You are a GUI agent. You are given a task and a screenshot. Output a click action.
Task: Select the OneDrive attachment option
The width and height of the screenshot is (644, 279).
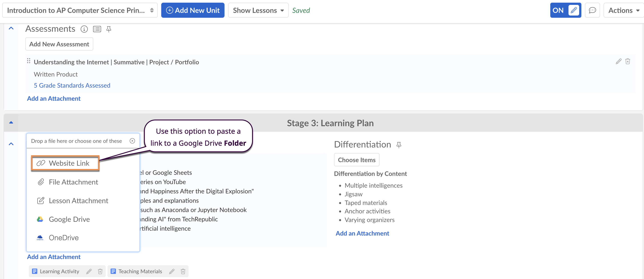(x=64, y=238)
